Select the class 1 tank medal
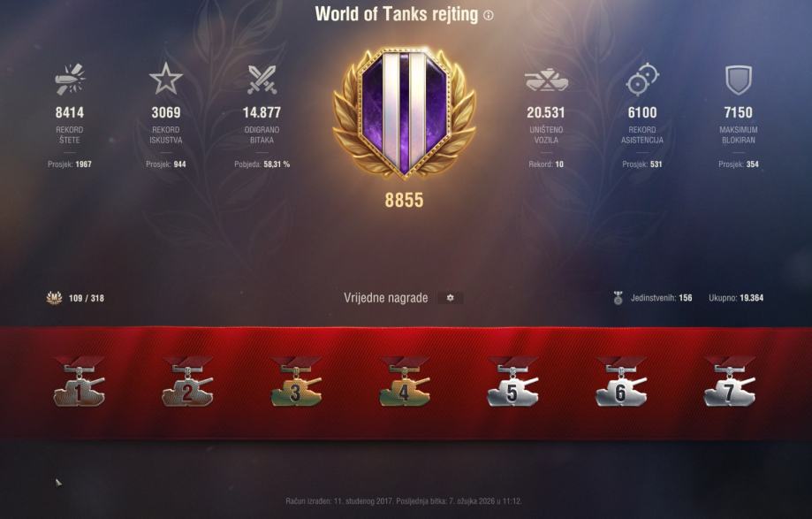 point(80,382)
